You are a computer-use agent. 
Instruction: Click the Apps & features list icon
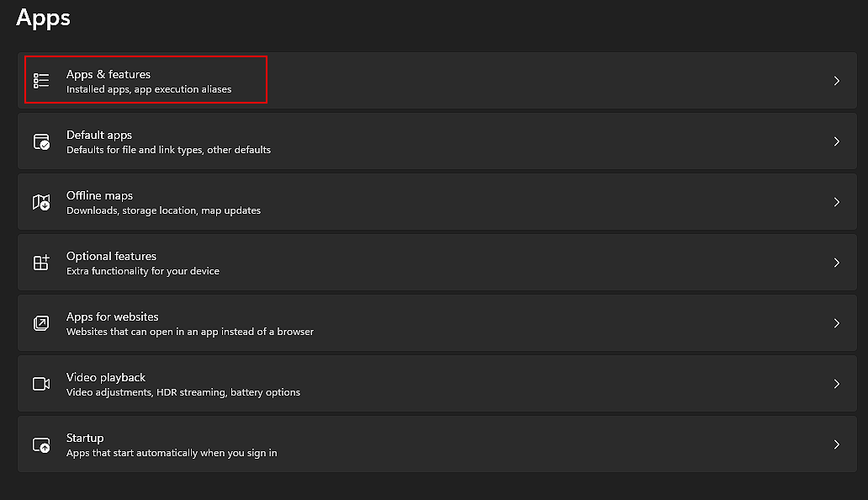[x=41, y=80]
